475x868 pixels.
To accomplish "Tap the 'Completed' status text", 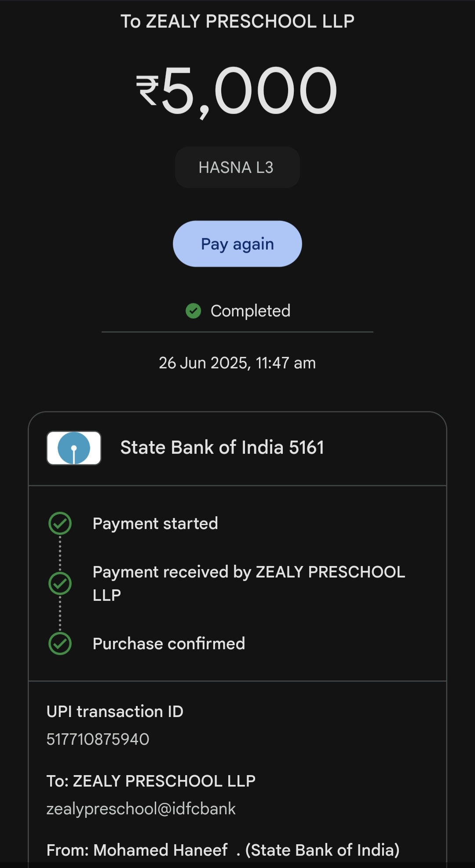I will 250,311.
